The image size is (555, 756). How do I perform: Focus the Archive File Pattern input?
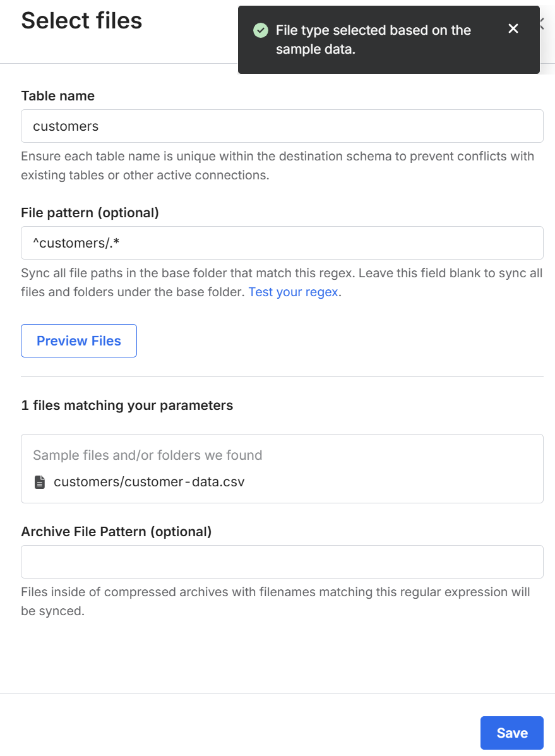tap(282, 561)
